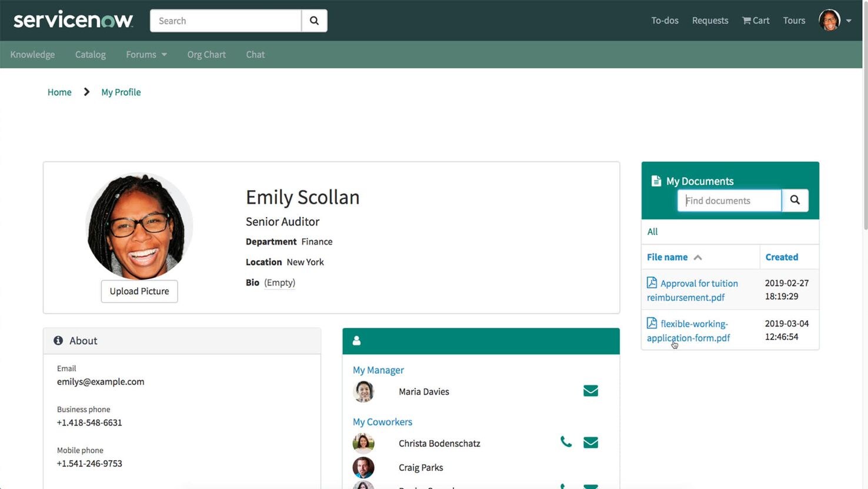Click the PDF icon beside flexible-working-application-form

click(652, 322)
